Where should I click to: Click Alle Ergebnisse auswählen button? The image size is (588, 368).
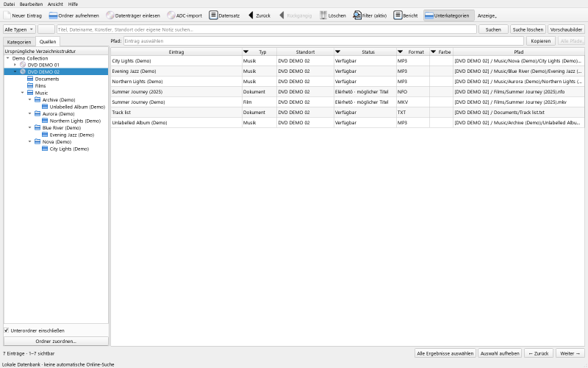[x=445, y=353]
